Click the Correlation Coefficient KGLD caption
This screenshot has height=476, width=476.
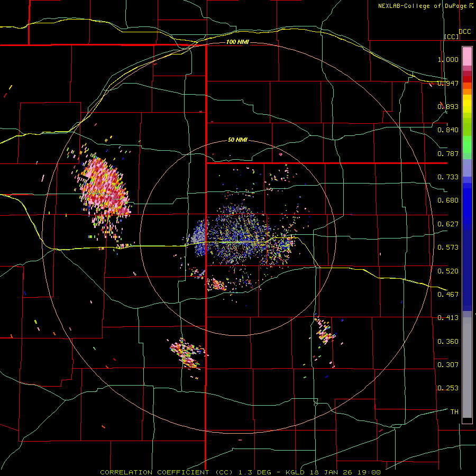(240, 472)
